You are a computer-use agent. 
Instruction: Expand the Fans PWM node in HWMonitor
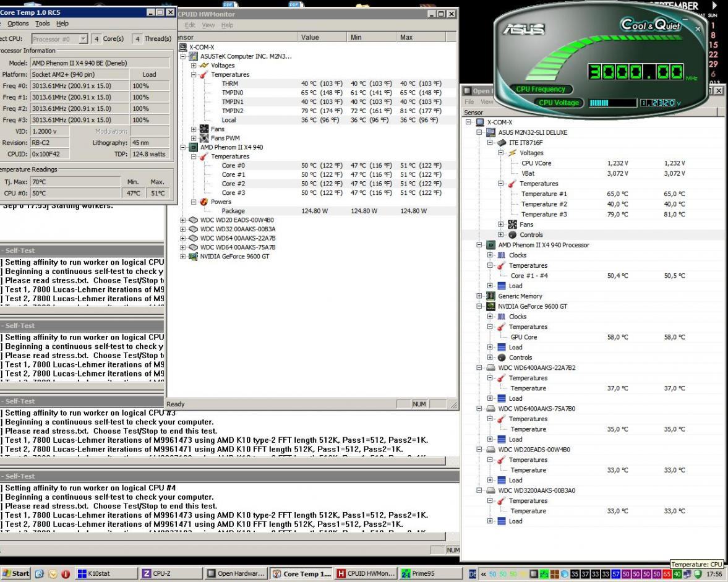[x=194, y=138]
